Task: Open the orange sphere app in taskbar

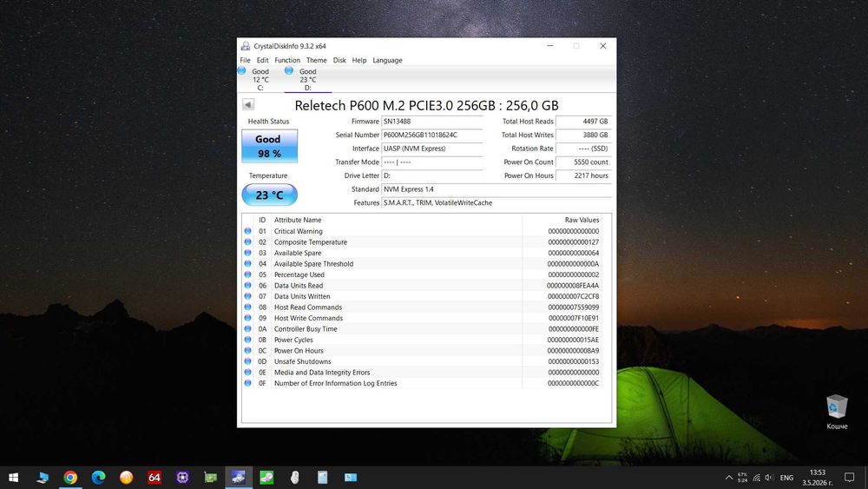Action: 126,478
